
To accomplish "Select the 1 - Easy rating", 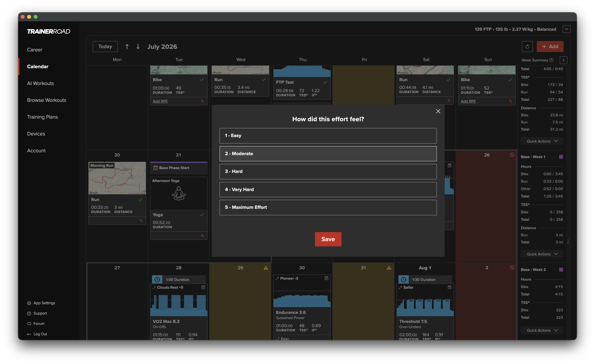I will pos(328,136).
